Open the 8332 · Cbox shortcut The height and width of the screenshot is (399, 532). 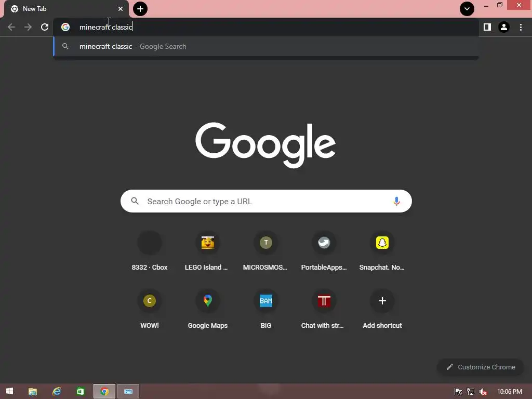(150, 251)
